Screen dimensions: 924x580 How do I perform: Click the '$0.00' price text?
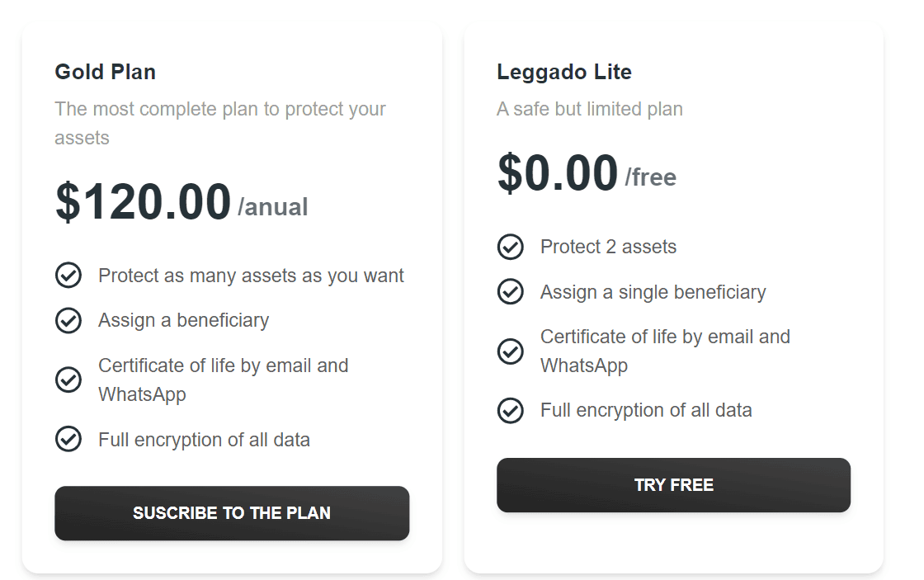[x=556, y=173]
